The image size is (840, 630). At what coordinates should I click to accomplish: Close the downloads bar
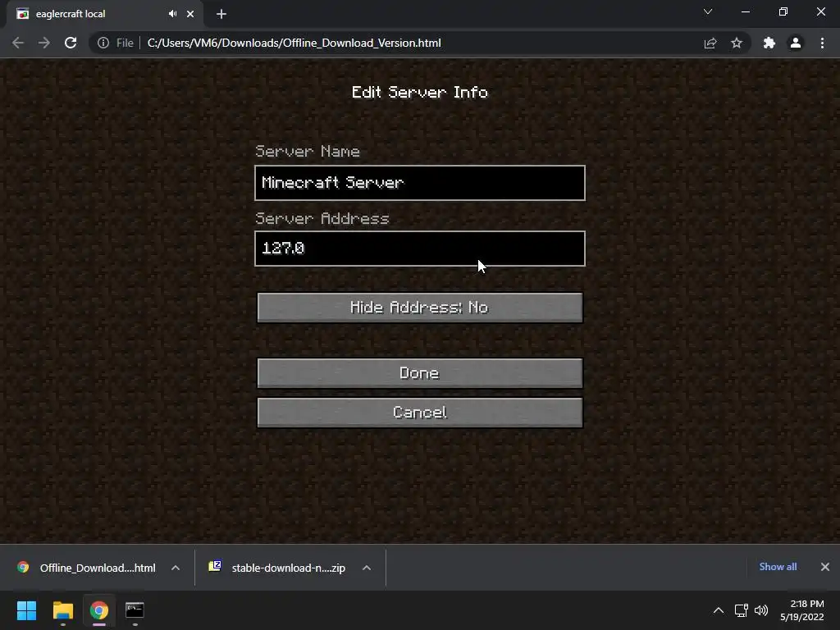pyautogui.click(x=825, y=567)
